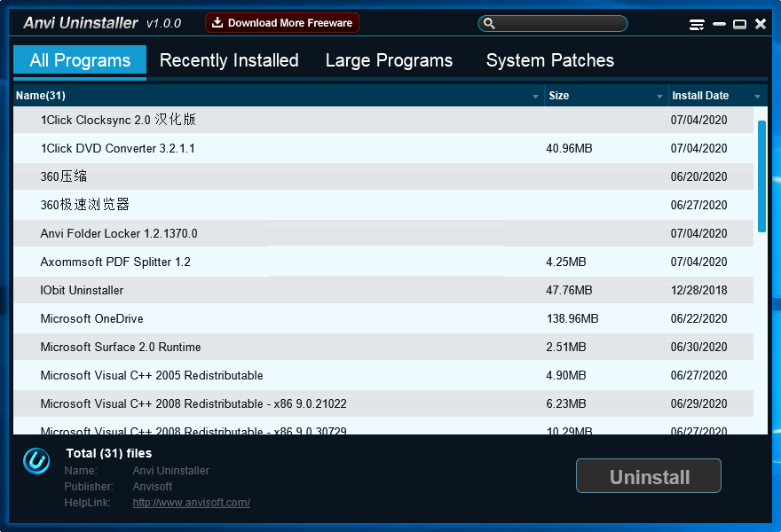This screenshot has width=781, height=532.
Task: Click the search magnifier icon
Action: point(489,23)
